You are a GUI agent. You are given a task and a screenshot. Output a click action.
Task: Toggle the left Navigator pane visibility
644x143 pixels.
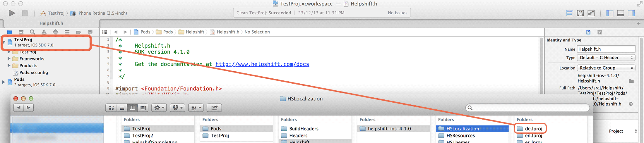point(610,13)
